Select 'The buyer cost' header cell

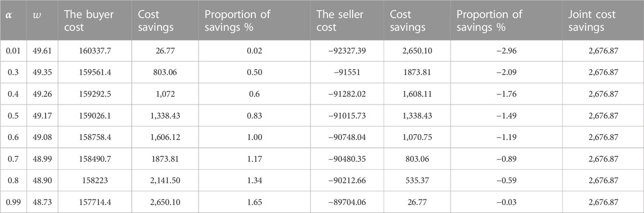[x=95, y=21]
